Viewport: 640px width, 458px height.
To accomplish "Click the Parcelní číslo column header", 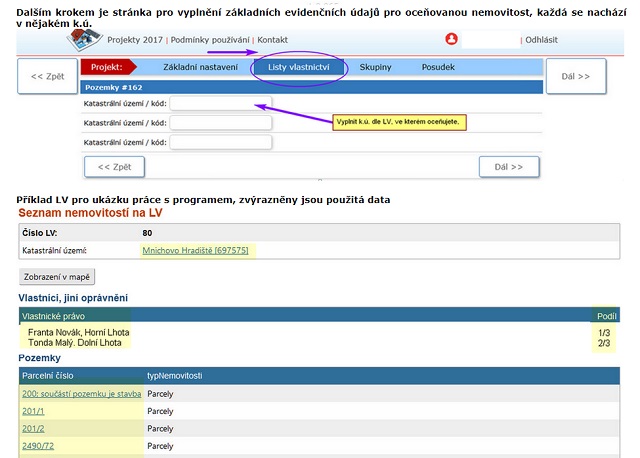I will point(48,376).
